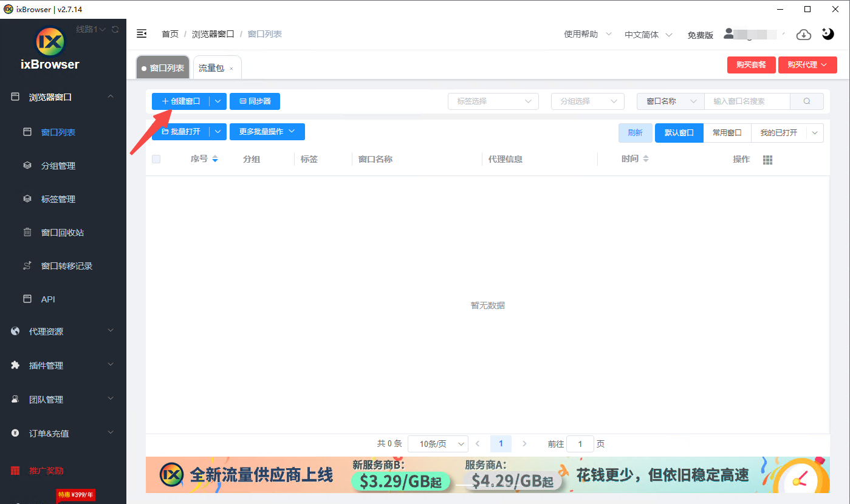
Task: Click the sidebar collapse menu icon
Action: [x=142, y=34]
